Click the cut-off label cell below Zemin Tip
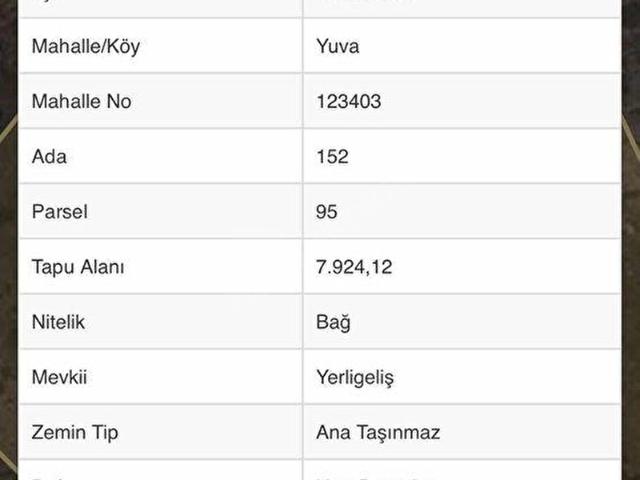640x480 pixels. coord(160,470)
